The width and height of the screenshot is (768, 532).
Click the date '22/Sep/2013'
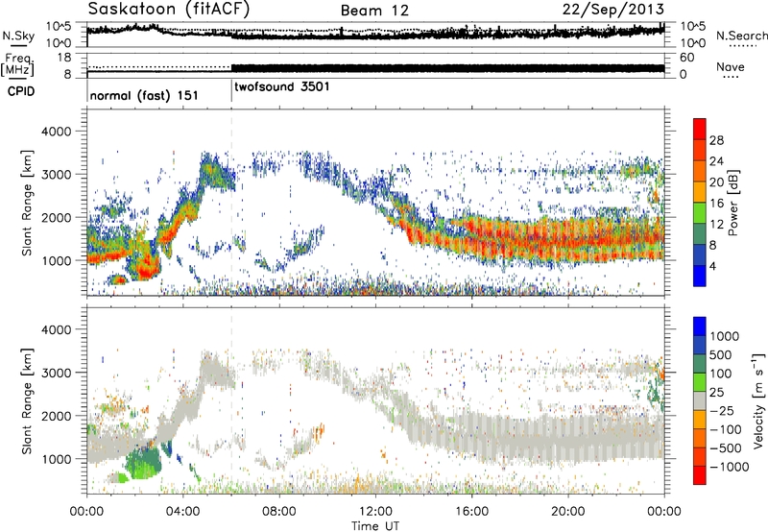[x=613, y=9]
